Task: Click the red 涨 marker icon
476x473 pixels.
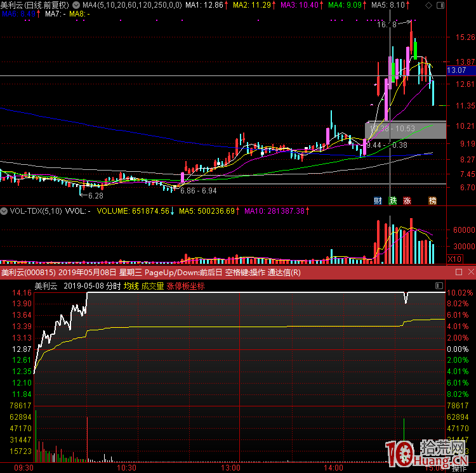Action: tap(407, 201)
